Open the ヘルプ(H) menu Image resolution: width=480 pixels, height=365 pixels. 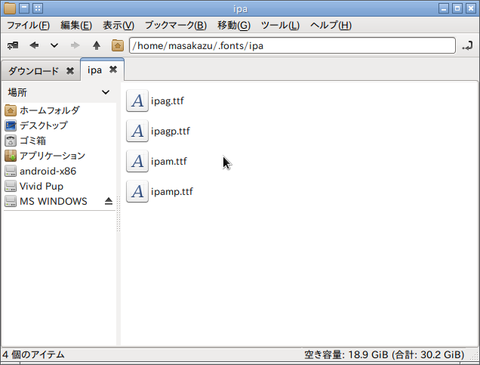331,25
